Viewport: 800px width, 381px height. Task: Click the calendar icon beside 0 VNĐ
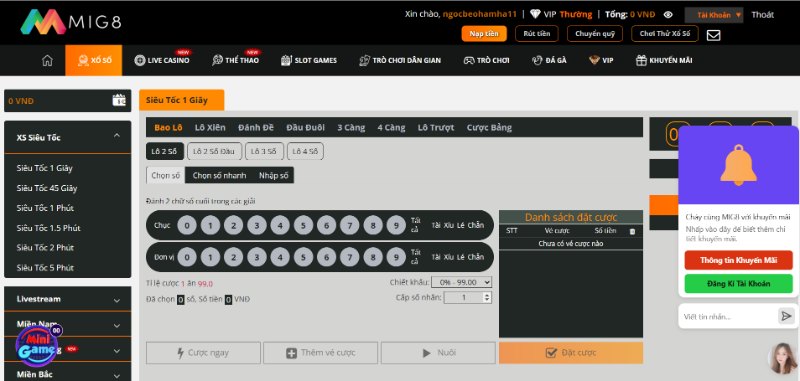tap(119, 100)
